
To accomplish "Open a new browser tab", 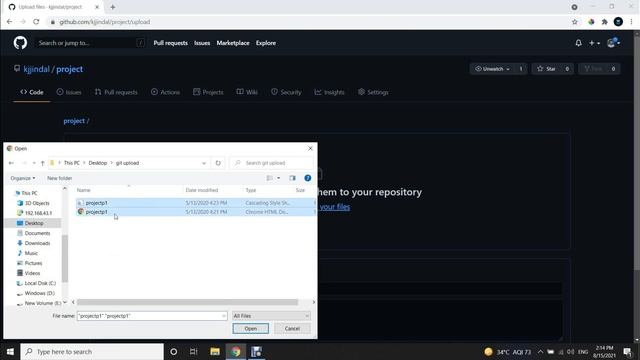I will (x=113, y=7).
